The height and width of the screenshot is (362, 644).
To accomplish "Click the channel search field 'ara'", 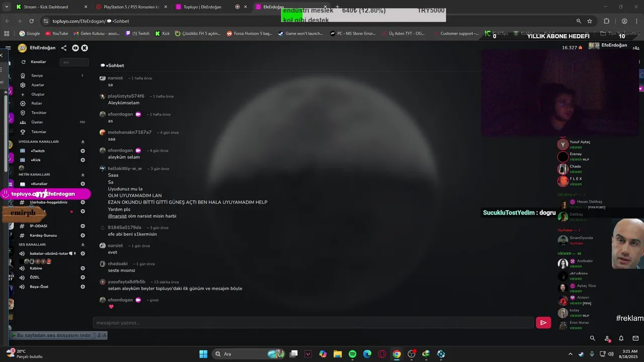I will tap(74, 62).
